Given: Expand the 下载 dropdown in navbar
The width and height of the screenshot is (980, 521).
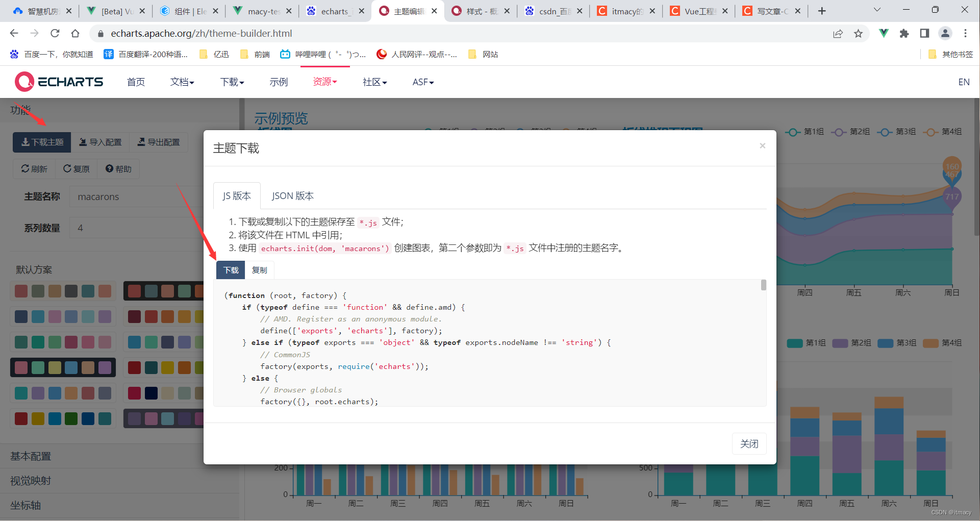Looking at the screenshot, I should click(x=232, y=82).
